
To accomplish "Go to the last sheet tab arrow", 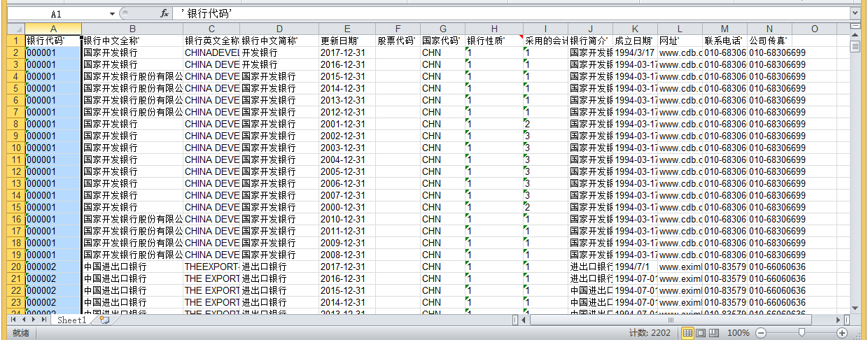I will (45, 320).
